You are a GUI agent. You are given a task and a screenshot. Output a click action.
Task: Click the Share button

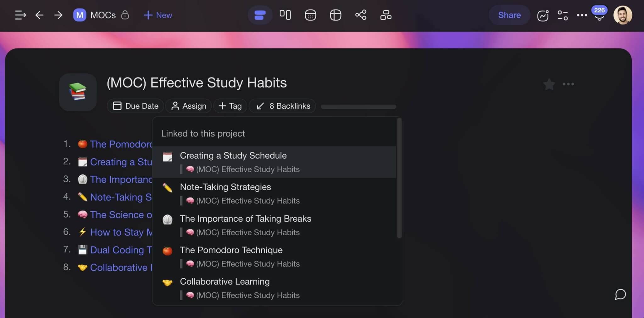point(509,15)
